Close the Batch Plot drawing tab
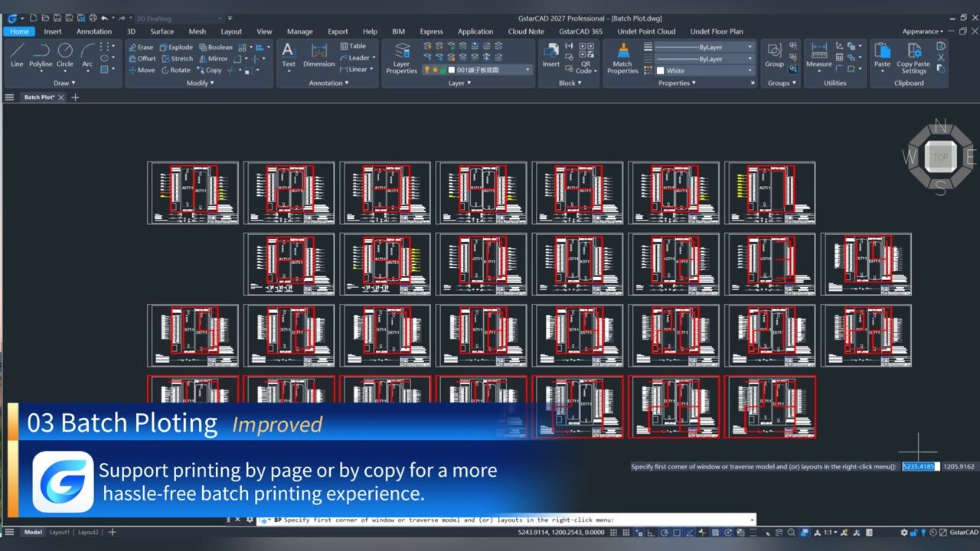The width and height of the screenshot is (980, 551). [x=61, y=97]
